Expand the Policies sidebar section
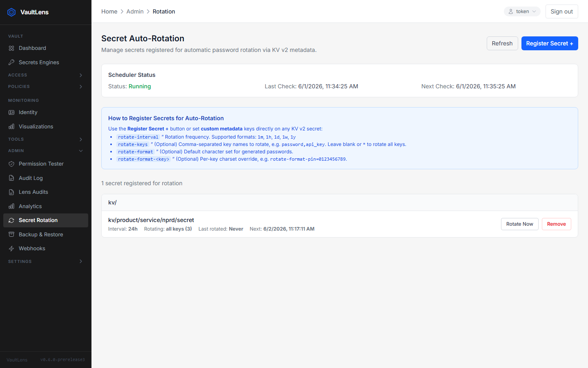The width and height of the screenshot is (588, 368). point(46,87)
